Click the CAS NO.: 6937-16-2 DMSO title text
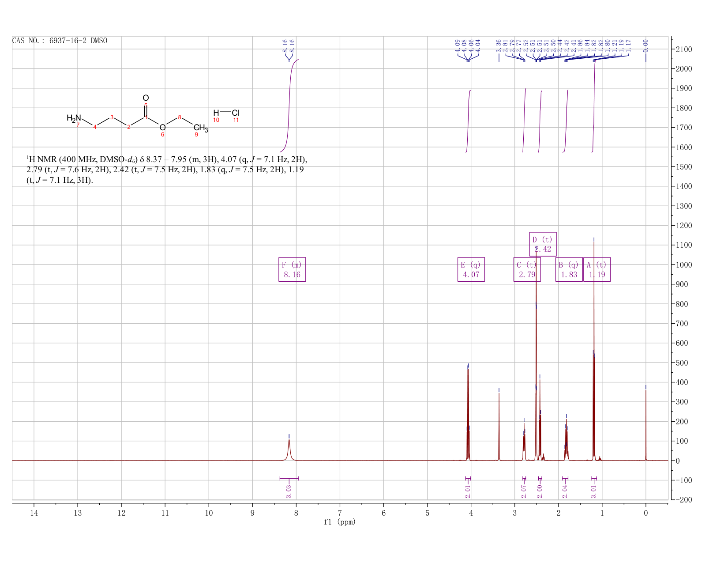728x563 pixels. coord(60,41)
